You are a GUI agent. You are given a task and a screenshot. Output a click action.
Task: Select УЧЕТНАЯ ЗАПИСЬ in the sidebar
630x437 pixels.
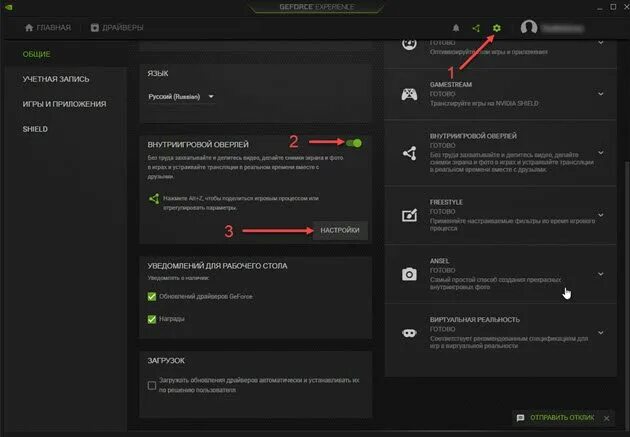click(56, 79)
